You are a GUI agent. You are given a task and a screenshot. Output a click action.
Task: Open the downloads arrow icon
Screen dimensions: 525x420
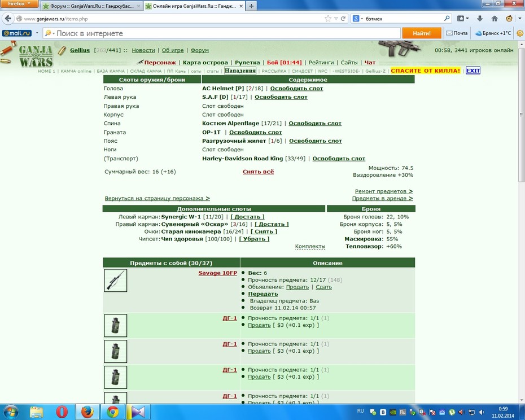(x=479, y=19)
